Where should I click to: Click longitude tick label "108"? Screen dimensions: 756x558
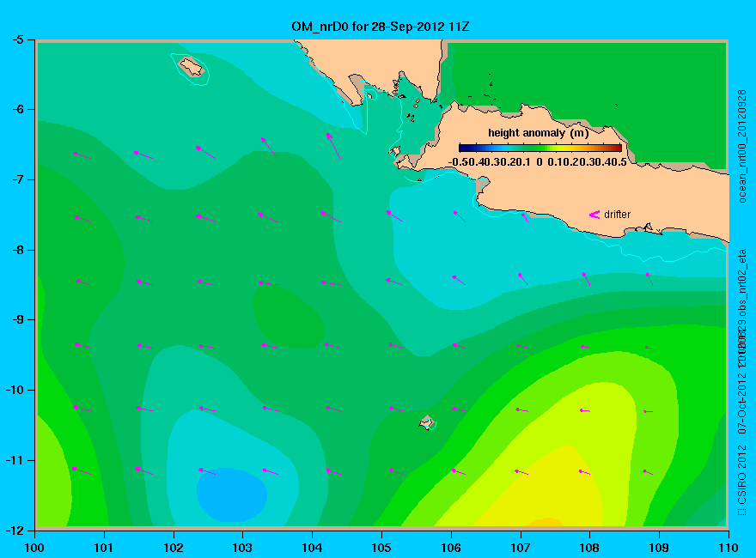[x=589, y=548]
